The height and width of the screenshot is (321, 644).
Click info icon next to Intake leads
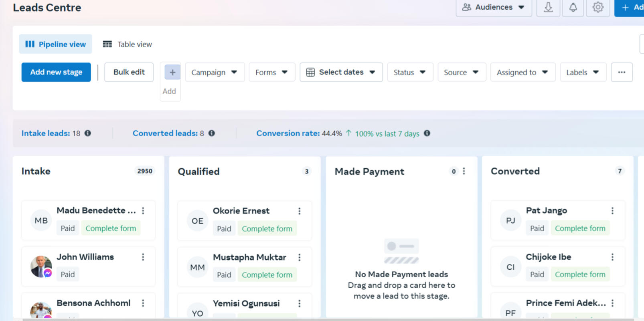pyautogui.click(x=87, y=133)
